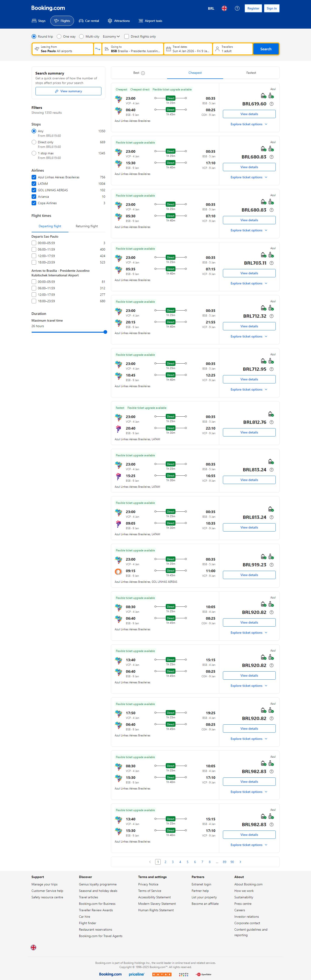Click the UK flag language icon in header
This screenshot has height=980, width=311.
[224, 8]
